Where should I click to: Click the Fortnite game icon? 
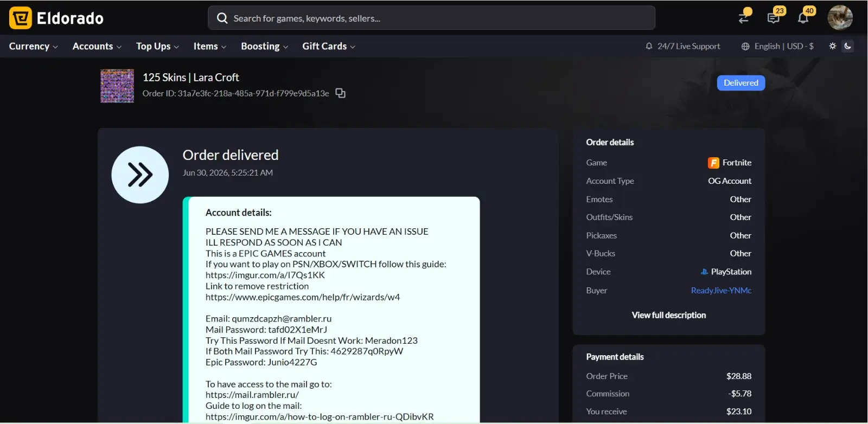point(713,163)
